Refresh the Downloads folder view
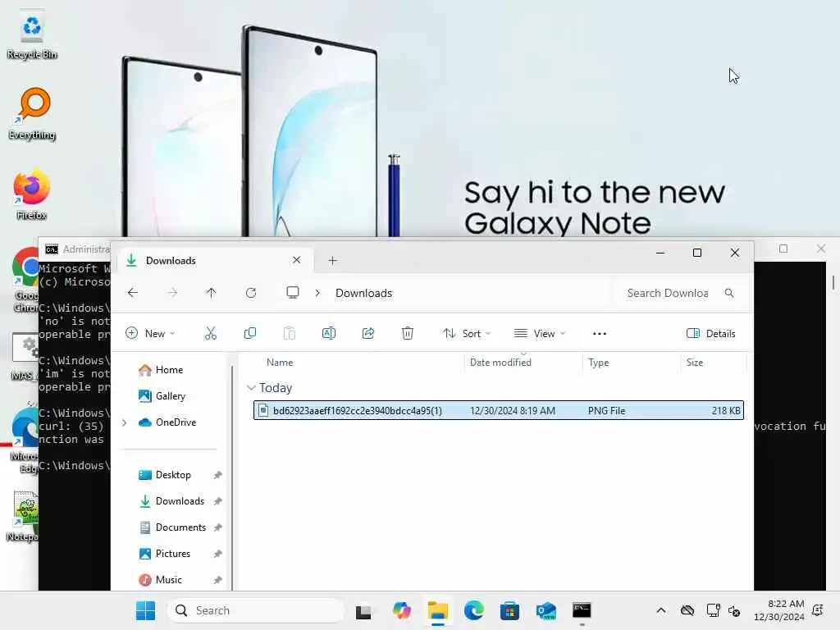 tap(251, 293)
